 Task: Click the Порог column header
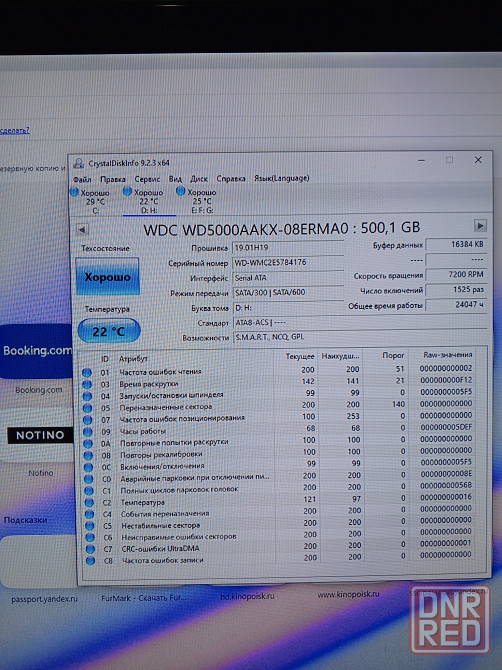(x=393, y=356)
